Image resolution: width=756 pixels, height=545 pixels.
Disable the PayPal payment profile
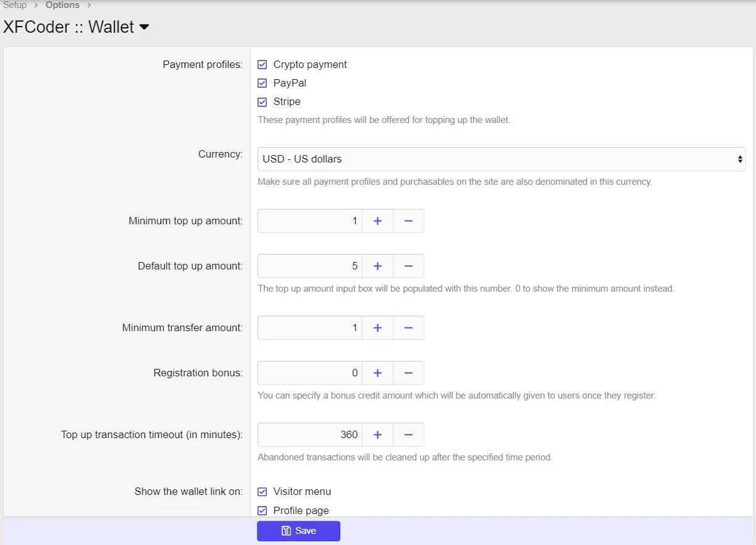[262, 83]
